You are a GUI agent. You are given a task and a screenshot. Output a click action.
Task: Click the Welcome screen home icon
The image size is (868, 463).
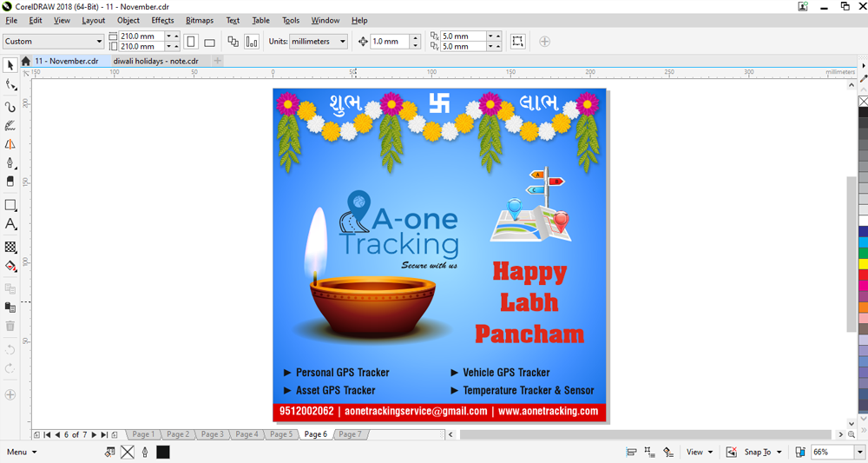pyautogui.click(x=25, y=61)
